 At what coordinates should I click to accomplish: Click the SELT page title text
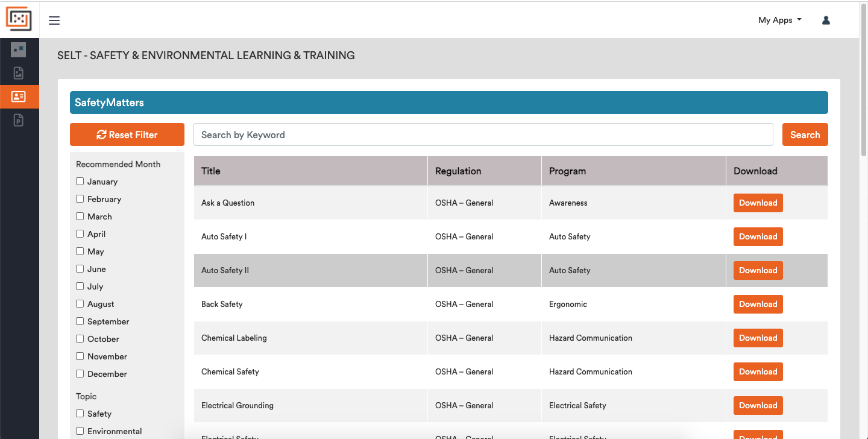coord(206,55)
